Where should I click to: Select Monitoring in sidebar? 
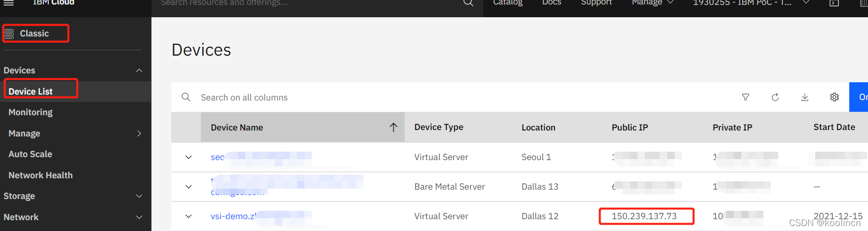pyautogui.click(x=31, y=112)
